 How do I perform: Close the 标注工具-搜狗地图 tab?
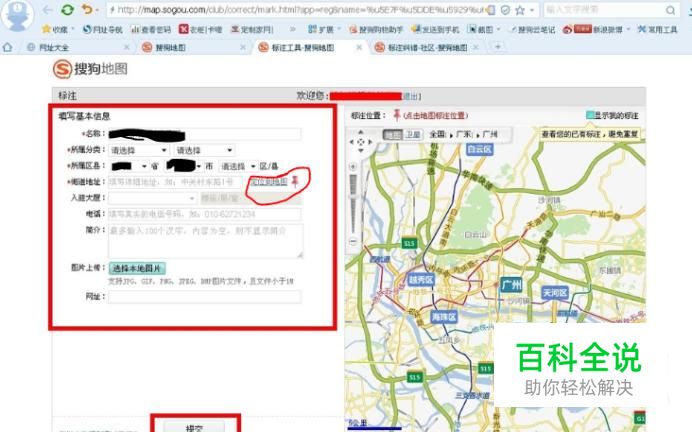click(359, 47)
